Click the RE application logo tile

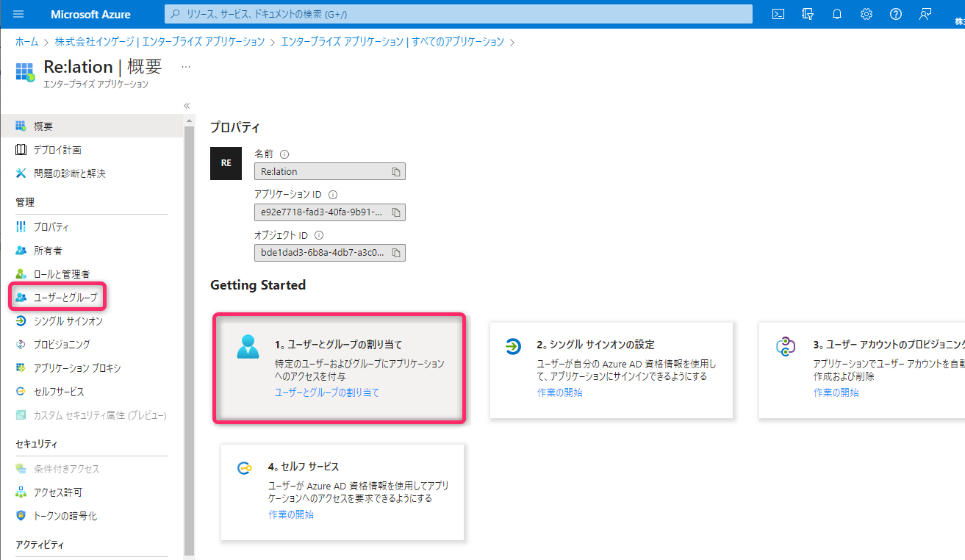(x=226, y=164)
